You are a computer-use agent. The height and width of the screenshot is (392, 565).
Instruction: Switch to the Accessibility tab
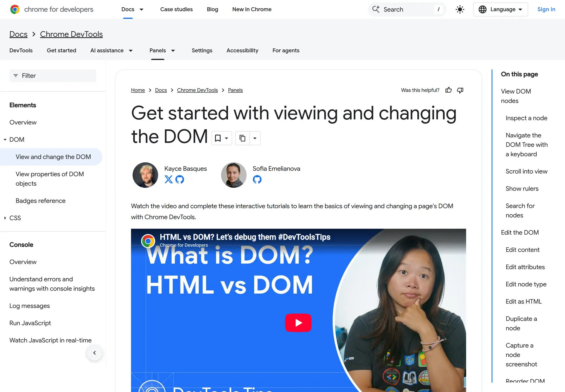(242, 51)
